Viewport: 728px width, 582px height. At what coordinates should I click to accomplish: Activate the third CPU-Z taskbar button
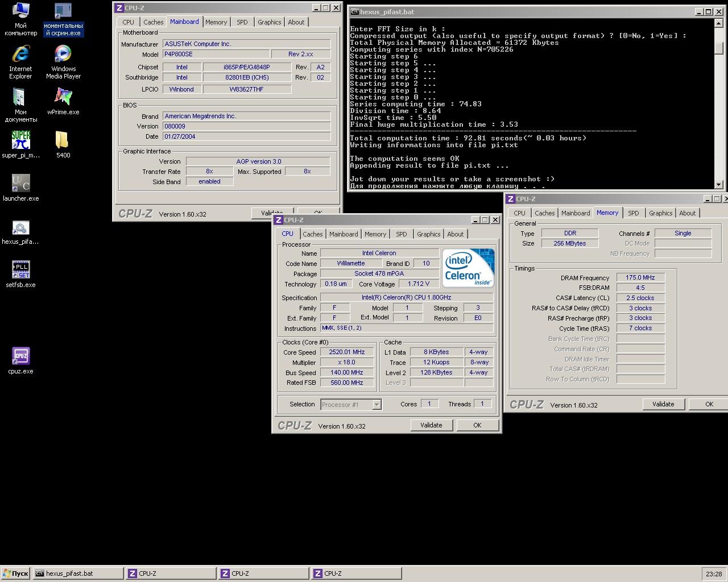[x=356, y=573]
